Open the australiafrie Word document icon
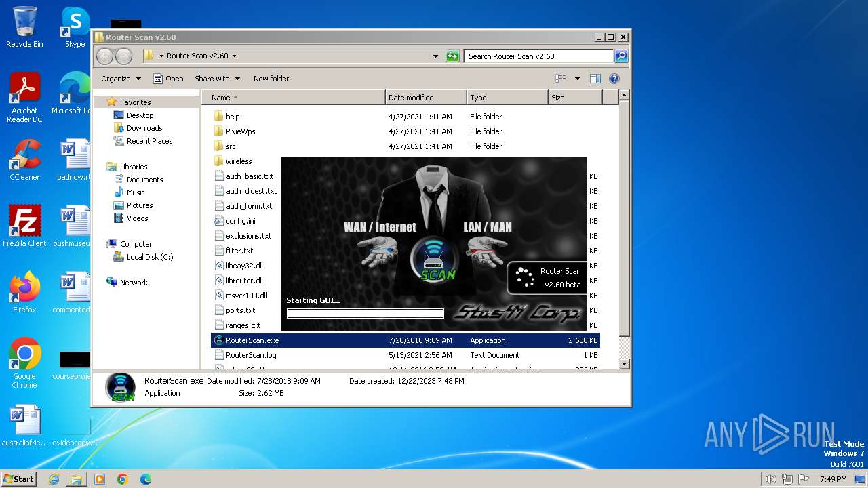The height and width of the screenshot is (488, 868). coord(24,426)
